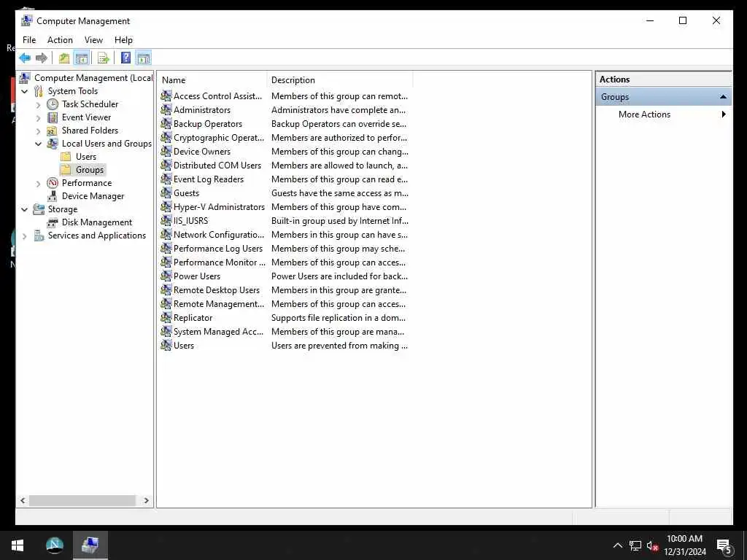This screenshot has width=747, height=560.
Task: Open the Windows Start button
Action: click(x=18, y=545)
